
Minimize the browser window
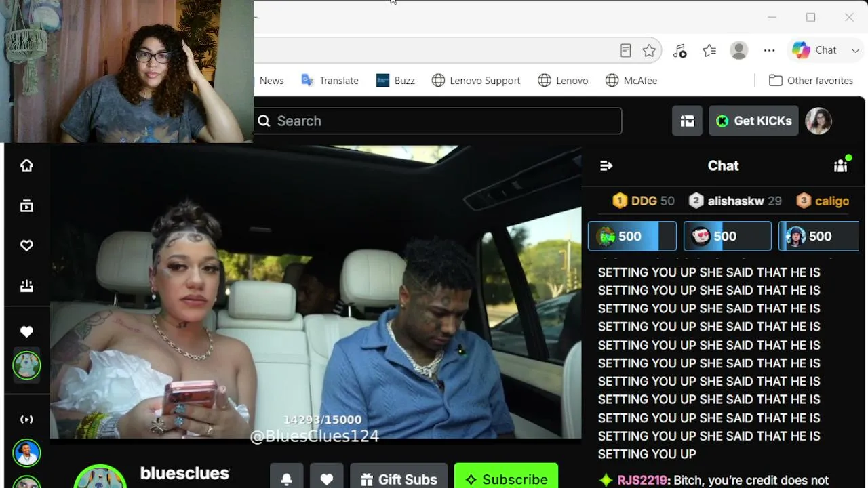(772, 17)
